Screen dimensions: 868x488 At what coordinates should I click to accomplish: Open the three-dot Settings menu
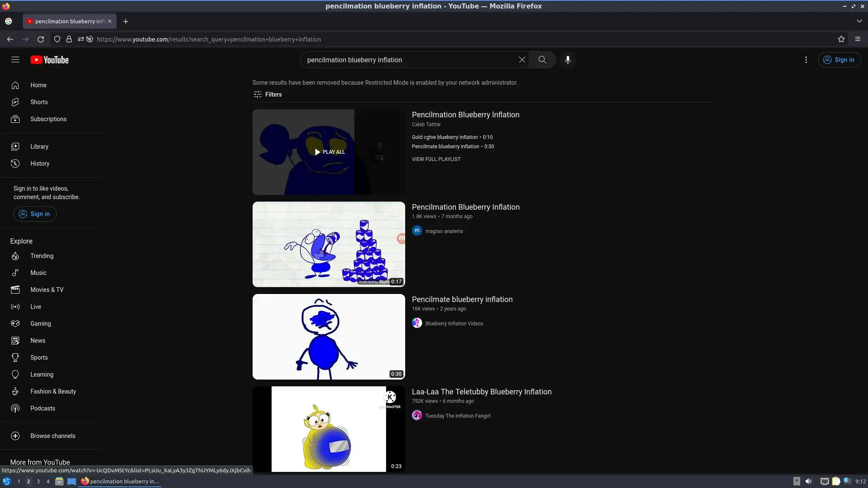(806, 60)
